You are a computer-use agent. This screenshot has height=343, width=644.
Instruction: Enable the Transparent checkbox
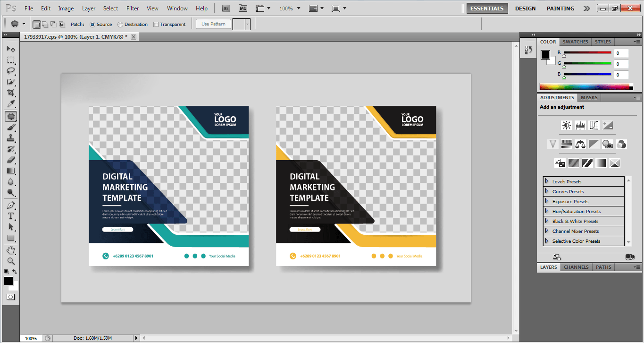[156, 25]
